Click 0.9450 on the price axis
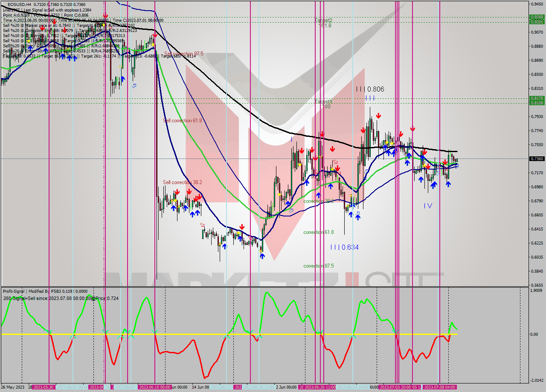Screen dimensions: 546x392 click(537, 4)
